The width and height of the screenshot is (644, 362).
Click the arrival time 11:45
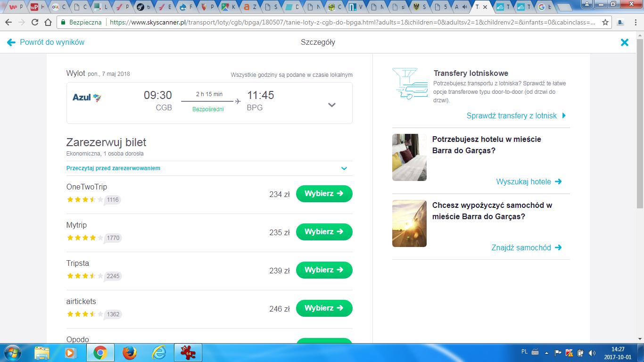coord(261,95)
